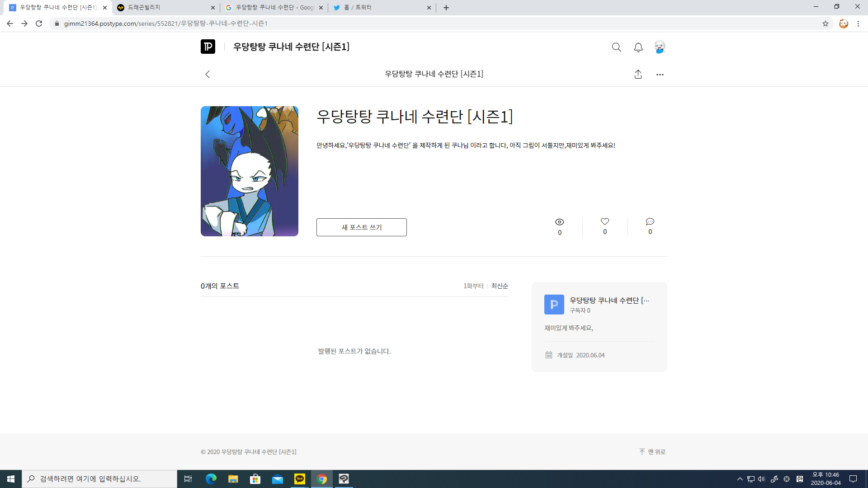This screenshot has height=488, width=868.
Task: Reload the current page
Action: (x=39, y=23)
